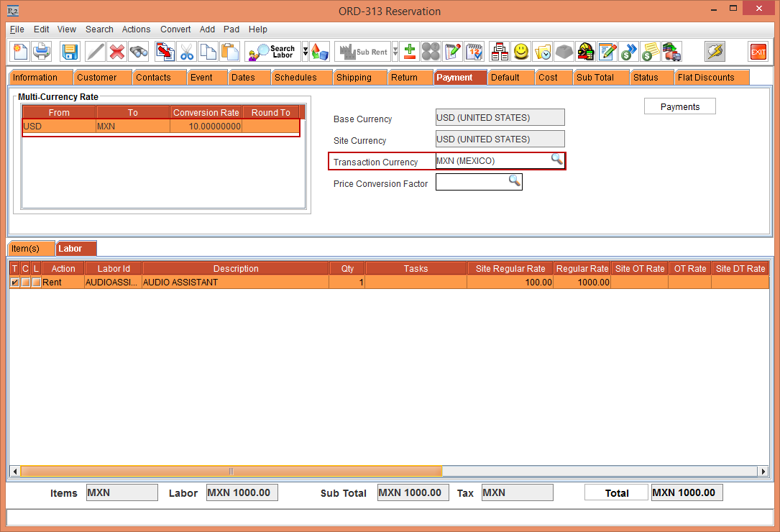Switch to the Shipping tab
The height and width of the screenshot is (532, 780).
point(354,78)
